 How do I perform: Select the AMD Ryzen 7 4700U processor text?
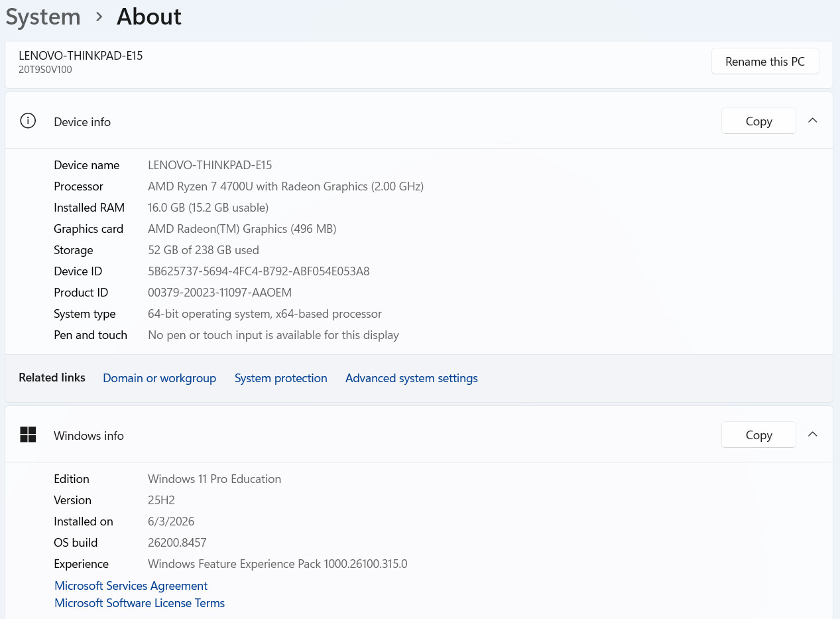(286, 186)
